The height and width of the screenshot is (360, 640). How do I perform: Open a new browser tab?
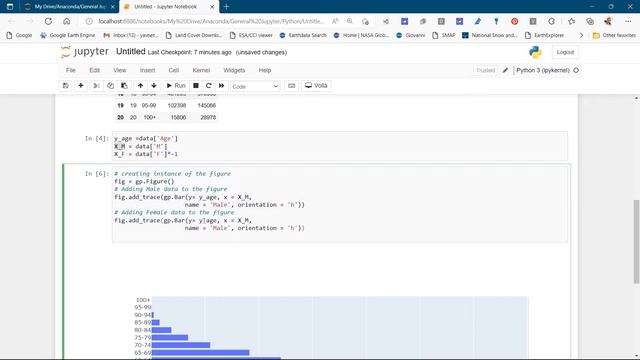226,7
